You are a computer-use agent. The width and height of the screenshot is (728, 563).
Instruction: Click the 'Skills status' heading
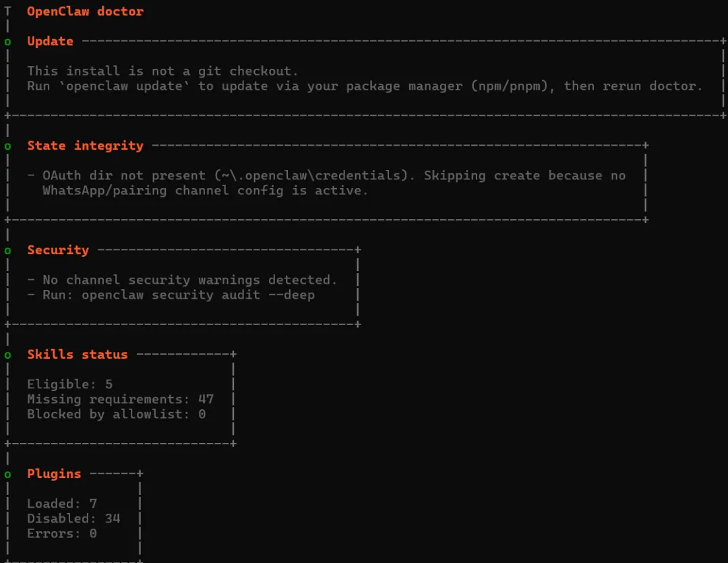pyautogui.click(x=78, y=355)
